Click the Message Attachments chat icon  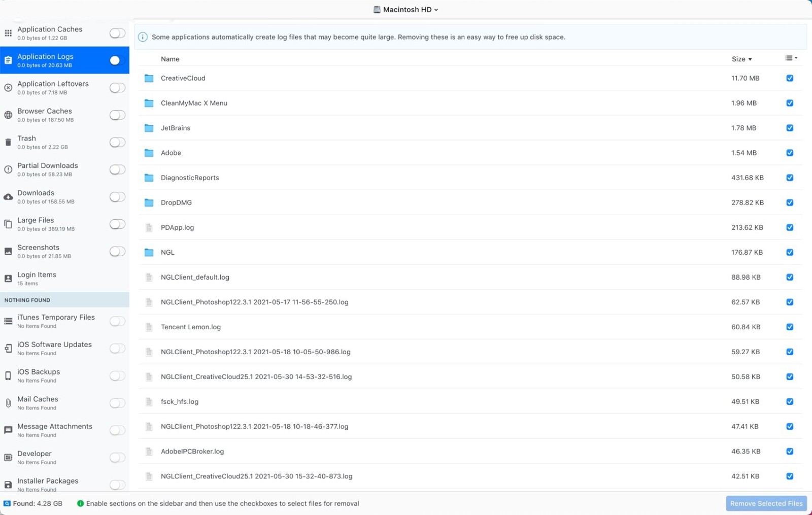pyautogui.click(x=8, y=430)
